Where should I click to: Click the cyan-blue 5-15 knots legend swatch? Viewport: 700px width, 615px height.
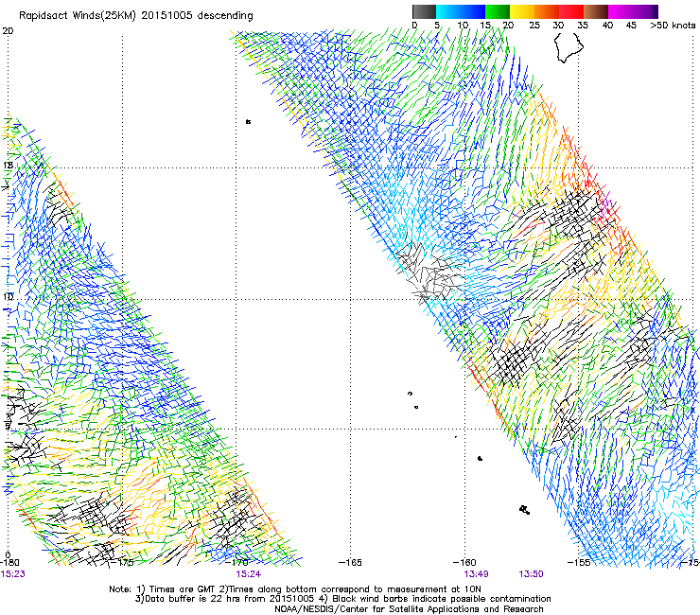click(x=461, y=11)
